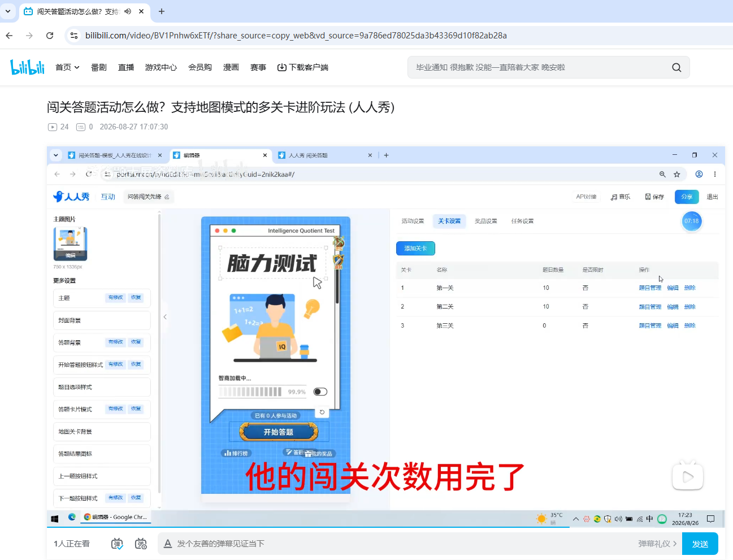Click the upload date 2026-08-27 17:07:30
This screenshot has height=560, width=733.
[134, 127]
